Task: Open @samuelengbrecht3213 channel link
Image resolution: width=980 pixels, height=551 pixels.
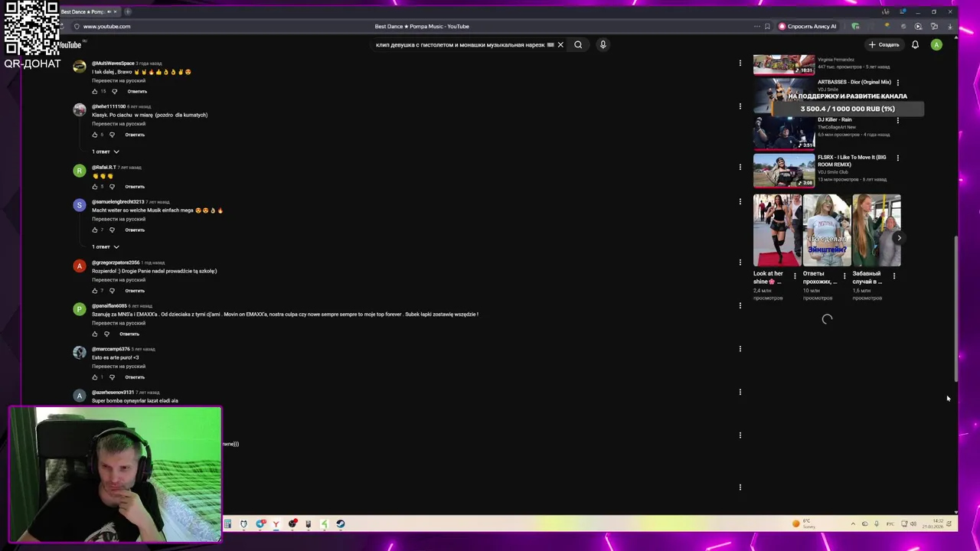Action: pos(116,202)
